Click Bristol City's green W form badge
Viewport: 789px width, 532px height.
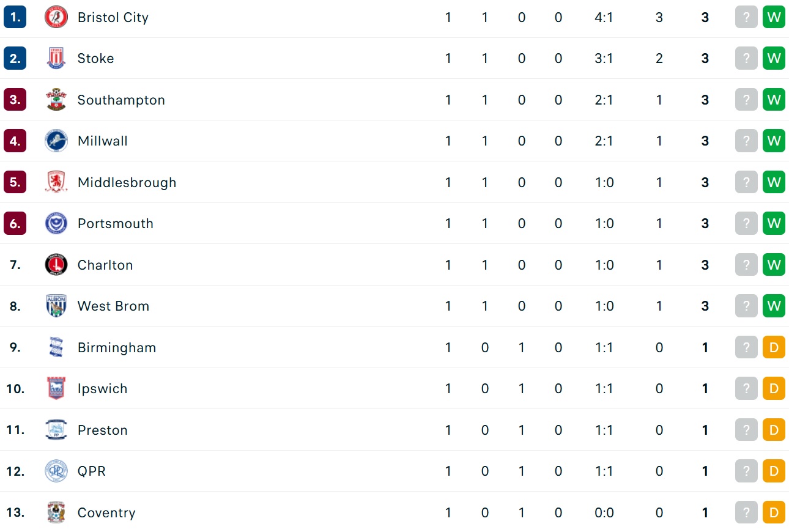tap(774, 17)
